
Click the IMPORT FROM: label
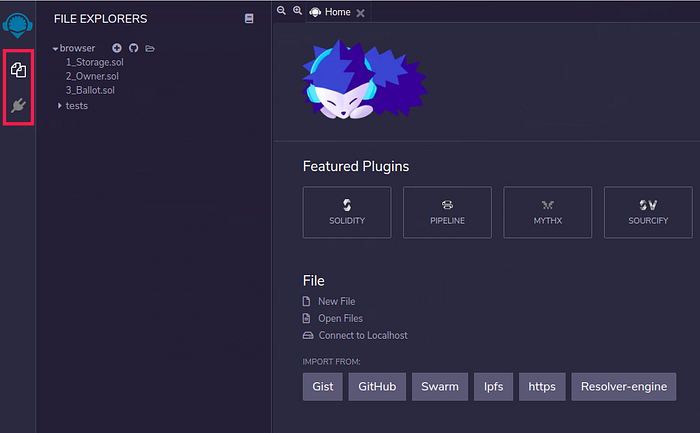pyautogui.click(x=331, y=362)
